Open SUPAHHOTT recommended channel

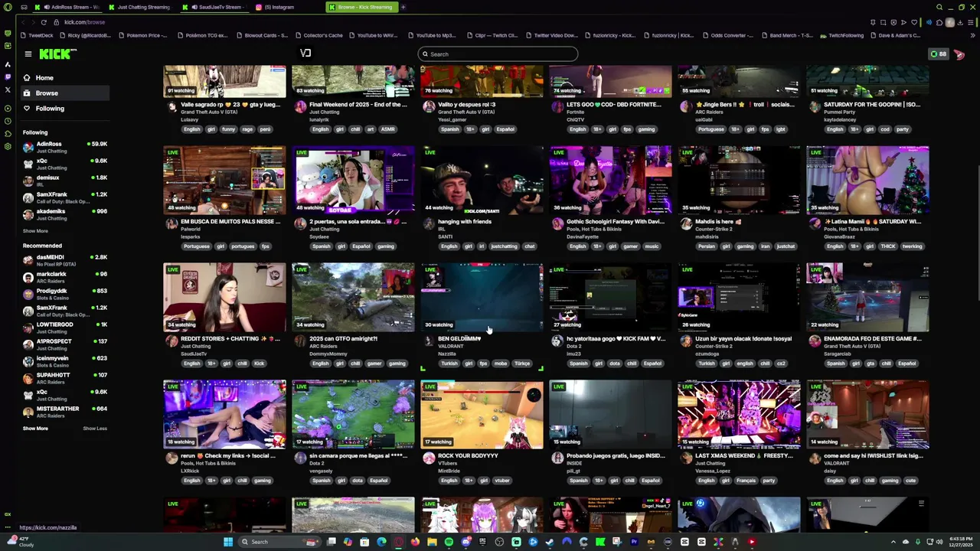click(64, 378)
